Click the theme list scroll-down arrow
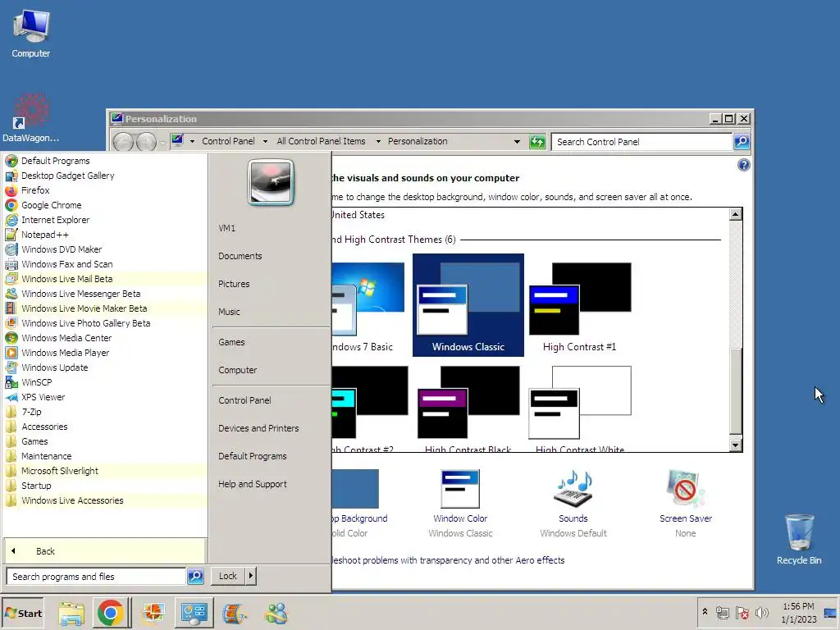Image resolution: width=840 pixels, height=630 pixels. [x=736, y=445]
